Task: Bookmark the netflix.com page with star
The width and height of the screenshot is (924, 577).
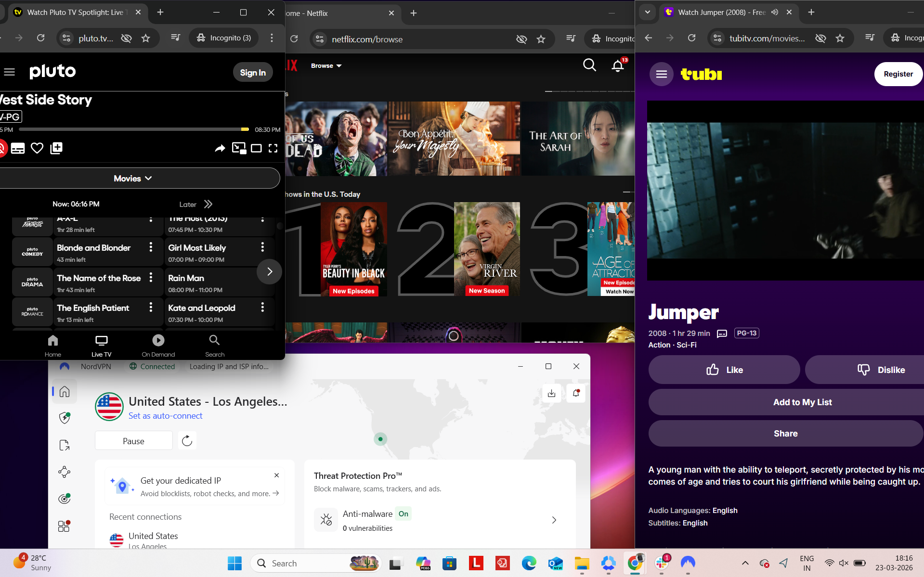Action: coord(541,39)
